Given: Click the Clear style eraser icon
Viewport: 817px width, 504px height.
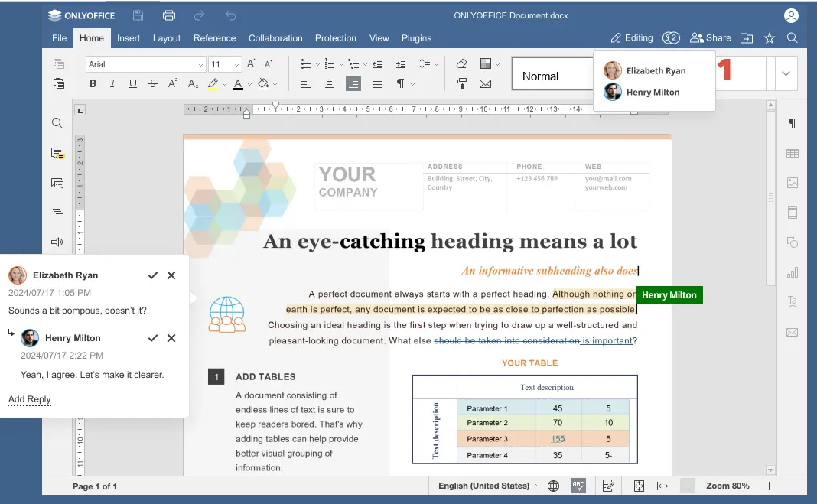Looking at the screenshot, I should 461,64.
